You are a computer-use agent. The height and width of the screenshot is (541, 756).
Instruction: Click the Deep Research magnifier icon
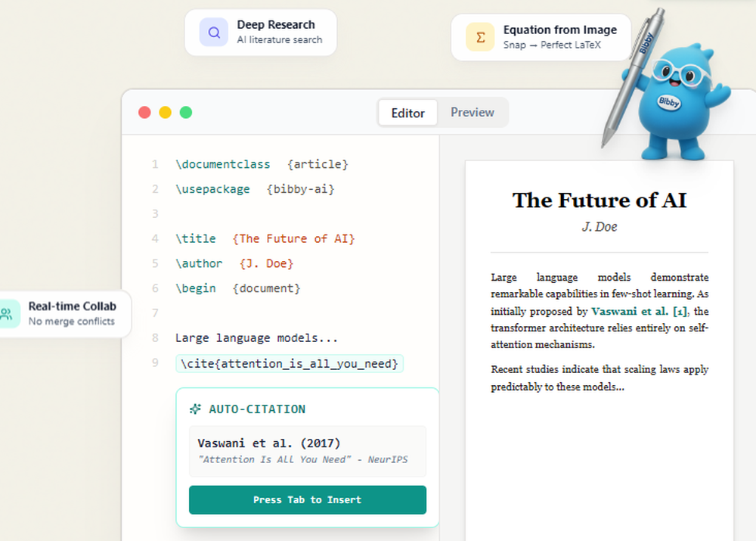click(214, 33)
